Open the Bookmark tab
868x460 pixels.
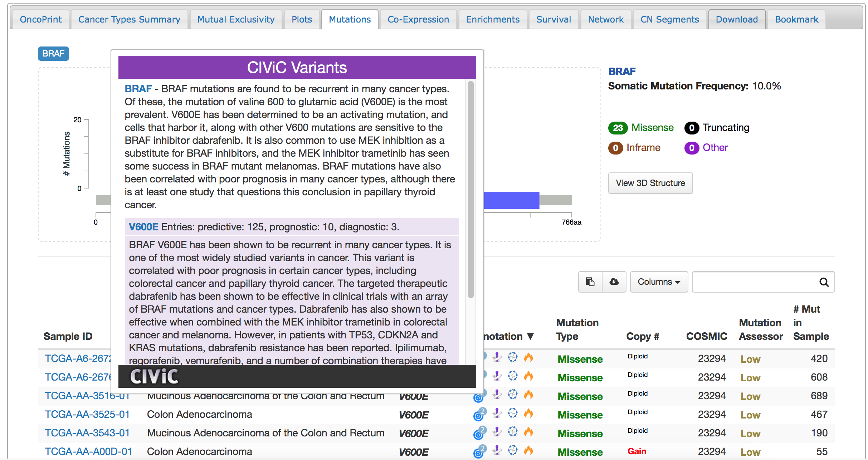click(x=796, y=19)
